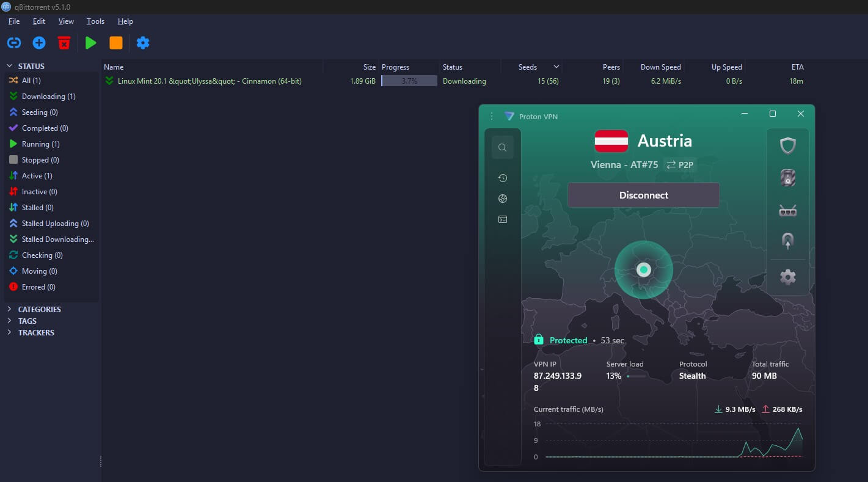
Task: Select the Downloading (1) filter
Action: [51, 97]
